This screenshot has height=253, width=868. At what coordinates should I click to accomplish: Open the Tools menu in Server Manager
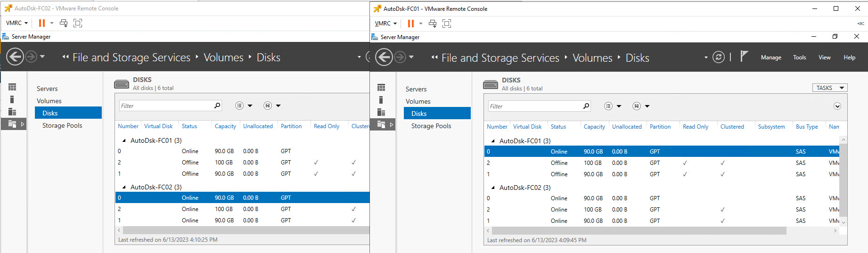click(x=799, y=57)
